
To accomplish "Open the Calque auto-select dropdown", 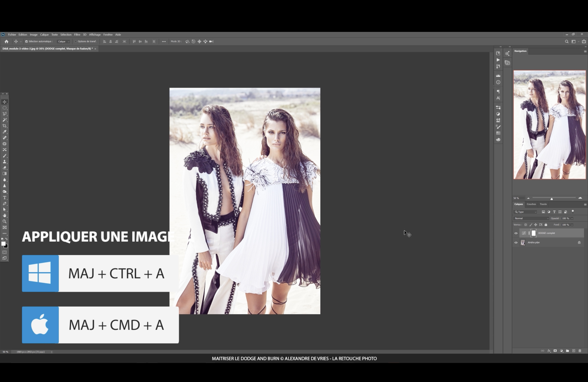I will click(x=64, y=41).
